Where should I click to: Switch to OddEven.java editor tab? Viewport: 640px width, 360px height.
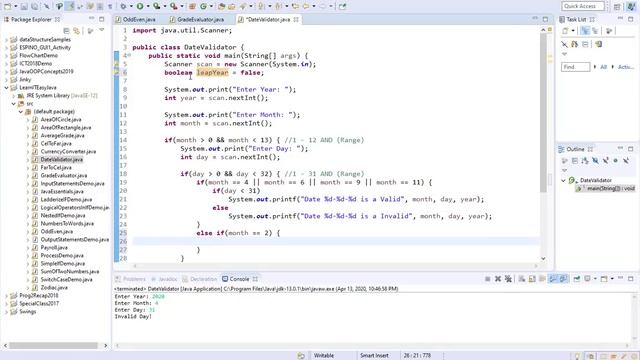click(139, 20)
